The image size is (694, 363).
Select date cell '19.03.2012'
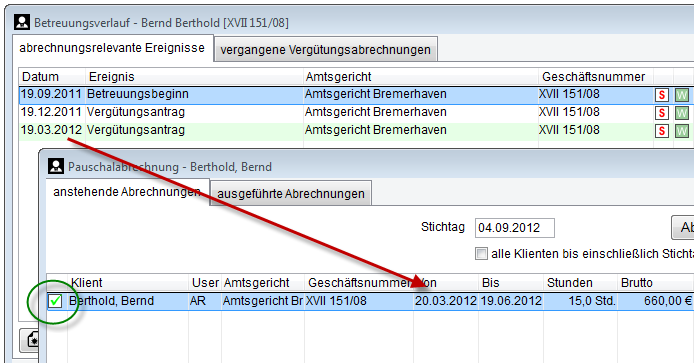[51, 130]
